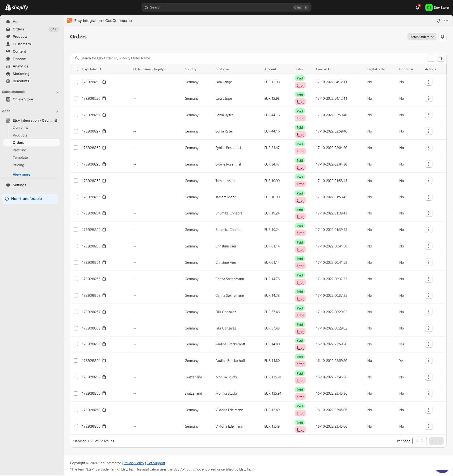
Task: Open actions menu for order 1732098299
Action: coord(429,197)
